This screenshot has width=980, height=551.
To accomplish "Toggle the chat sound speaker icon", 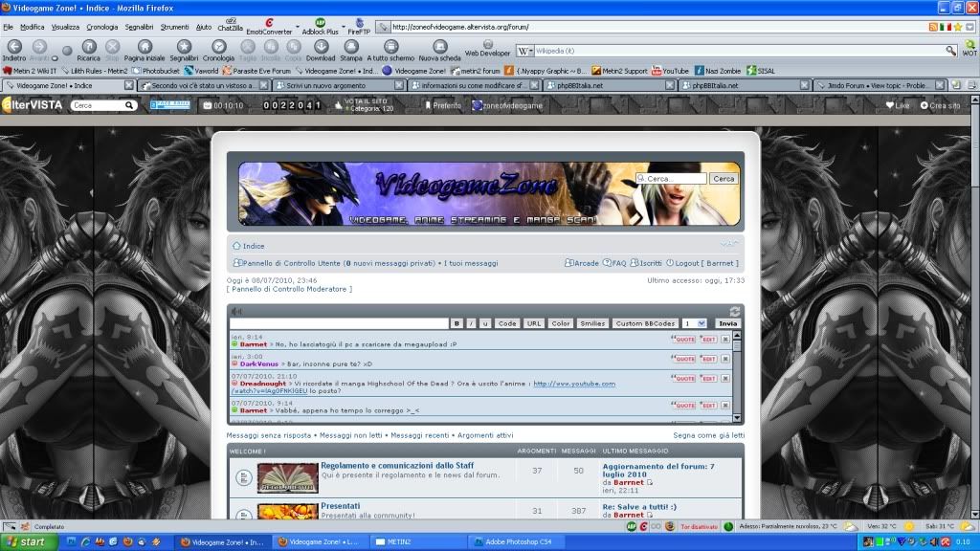I will (236, 312).
